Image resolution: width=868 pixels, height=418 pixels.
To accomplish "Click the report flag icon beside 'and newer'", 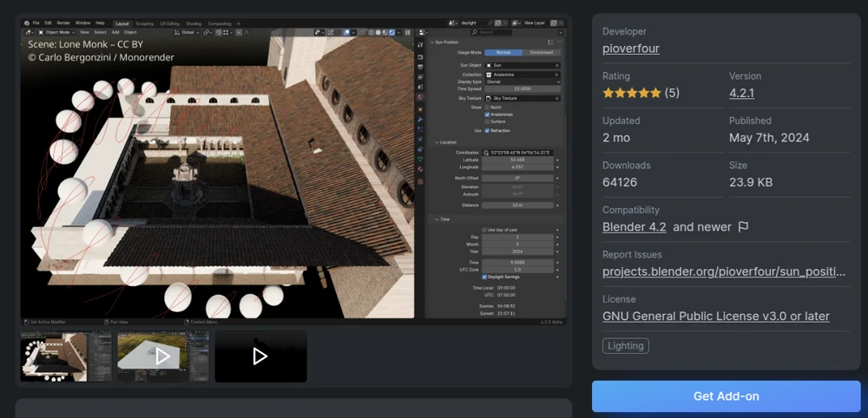I will (x=744, y=226).
